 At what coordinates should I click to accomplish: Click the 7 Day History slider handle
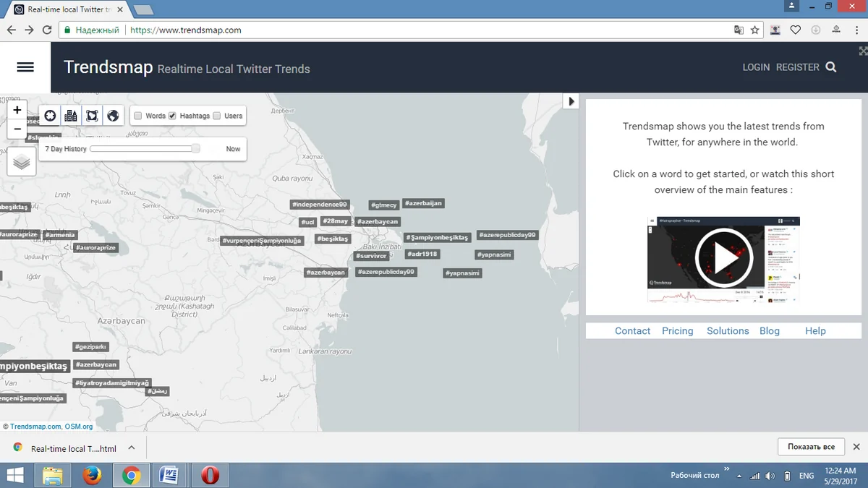[196, 148]
